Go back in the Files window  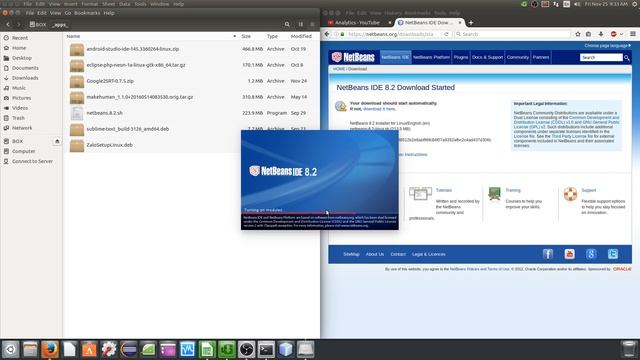click(8, 24)
